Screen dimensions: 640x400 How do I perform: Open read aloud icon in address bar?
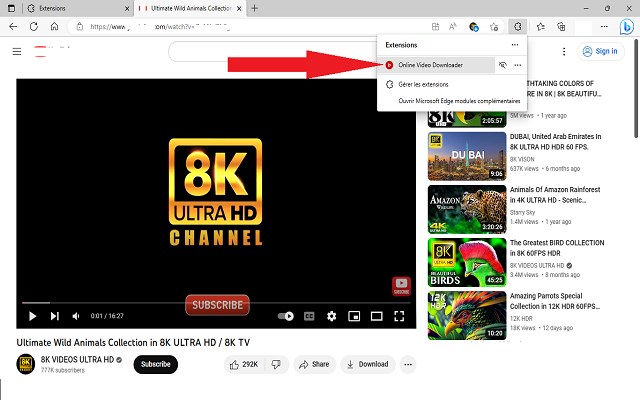click(452, 27)
